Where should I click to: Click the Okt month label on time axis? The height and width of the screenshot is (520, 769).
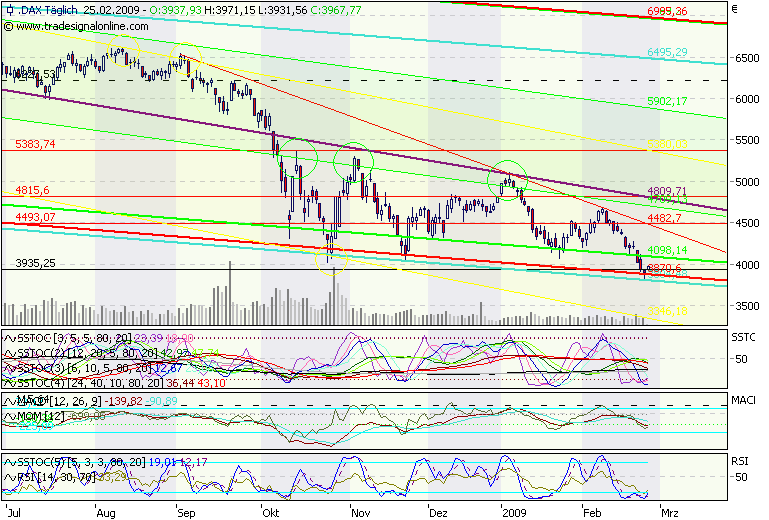[269, 511]
